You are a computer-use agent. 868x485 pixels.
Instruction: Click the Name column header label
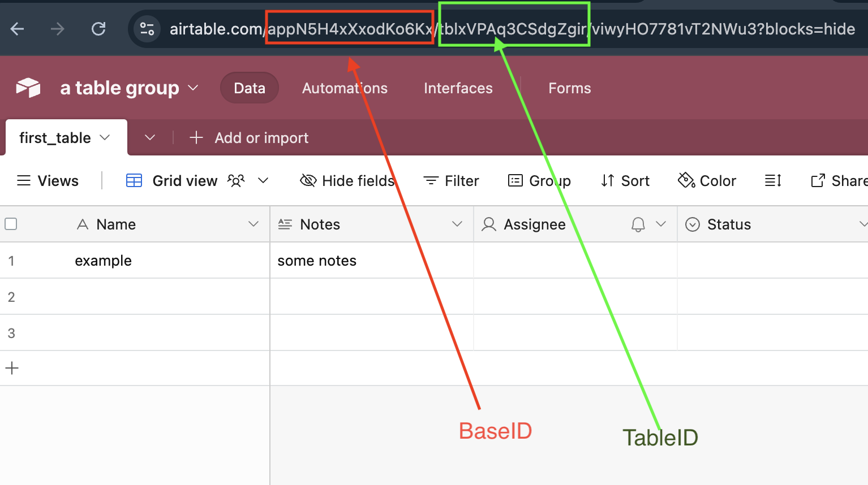(x=116, y=224)
